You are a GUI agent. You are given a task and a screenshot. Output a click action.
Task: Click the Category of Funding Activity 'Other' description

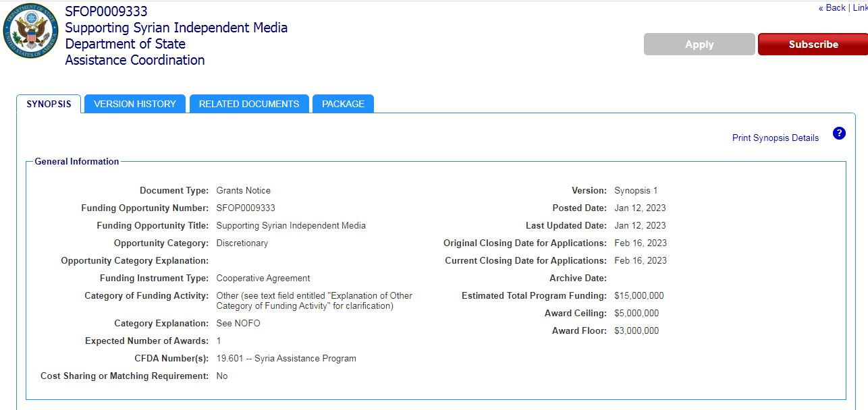(315, 301)
